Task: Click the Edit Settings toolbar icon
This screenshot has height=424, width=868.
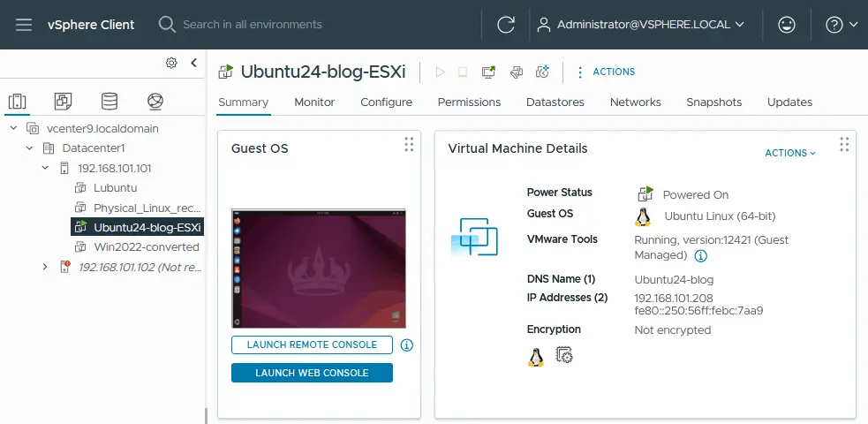Action: tap(517, 72)
